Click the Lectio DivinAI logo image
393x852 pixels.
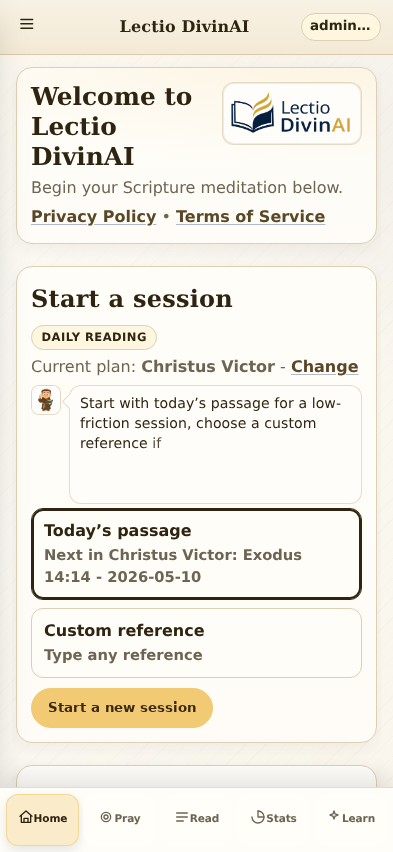click(292, 114)
